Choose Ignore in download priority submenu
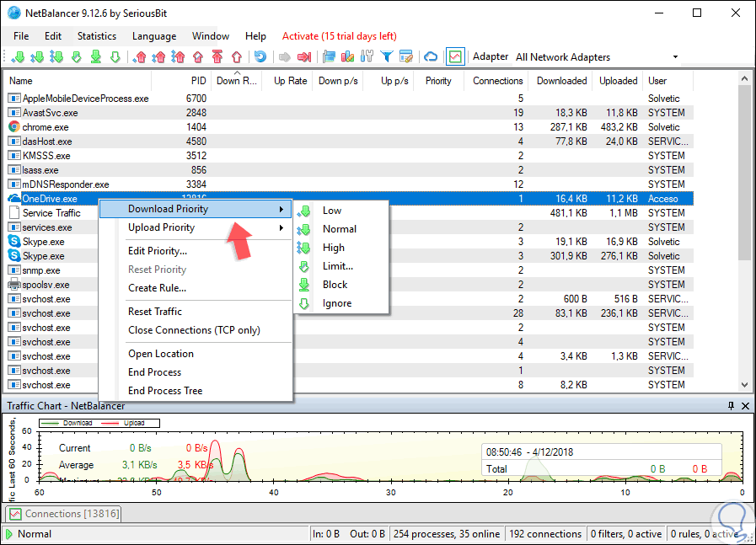Viewport: 756px width, 545px height. [341, 303]
